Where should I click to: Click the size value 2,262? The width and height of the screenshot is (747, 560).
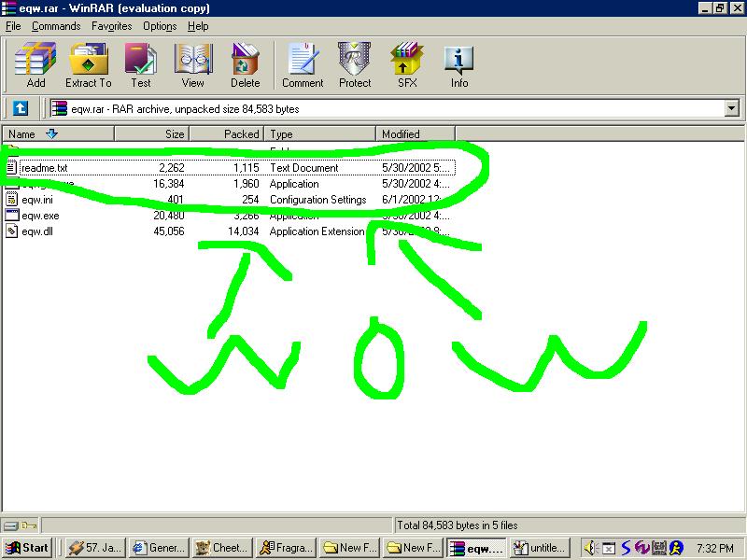(x=172, y=168)
